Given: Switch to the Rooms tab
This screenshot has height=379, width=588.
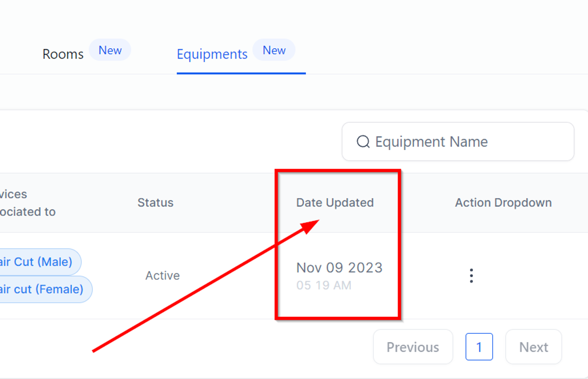Looking at the screenshot, I should (x=63, y=54).
